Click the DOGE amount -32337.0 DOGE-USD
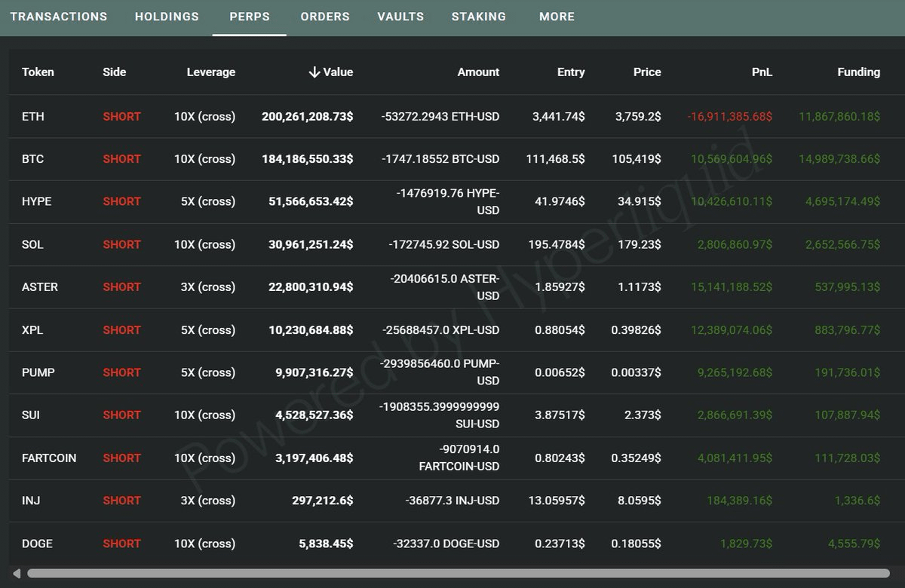Screen dimensions: 905x588 click(x=446, y=544)
